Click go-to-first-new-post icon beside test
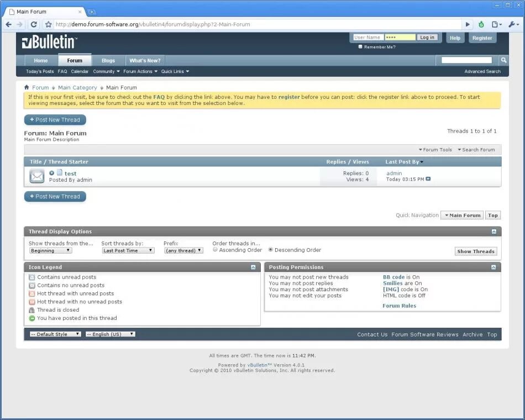Viewport: 525px width, 420px height. click(51, 173)
